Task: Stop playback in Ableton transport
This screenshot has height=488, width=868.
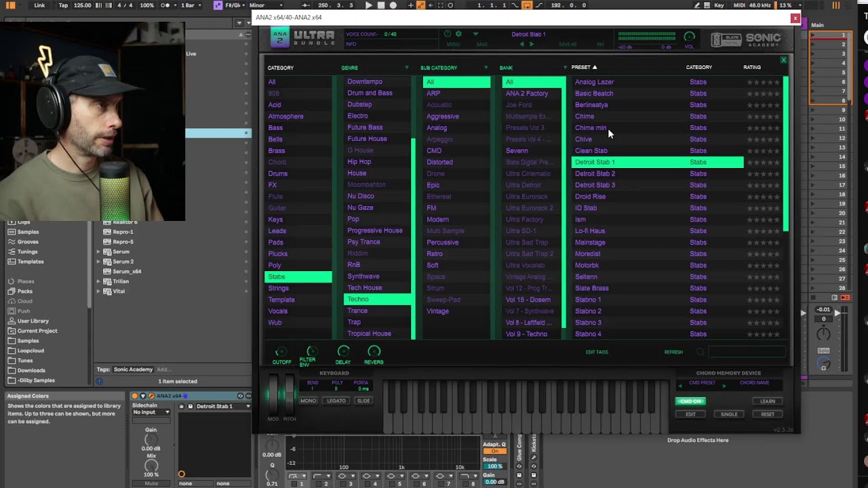Action: click(380, 5)
